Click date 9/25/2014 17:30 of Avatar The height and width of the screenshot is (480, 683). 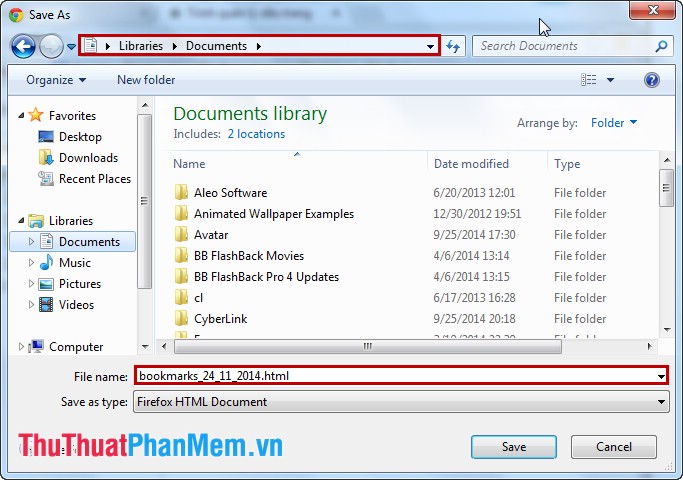[474, 235]
